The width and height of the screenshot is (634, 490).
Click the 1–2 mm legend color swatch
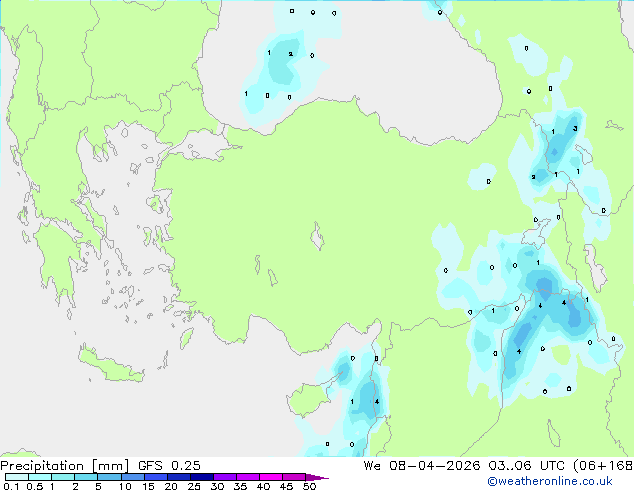point(63,477)
